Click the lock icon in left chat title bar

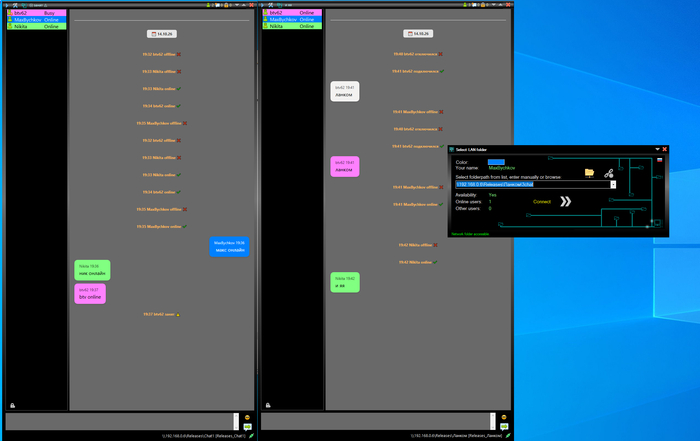click(226, 5)
